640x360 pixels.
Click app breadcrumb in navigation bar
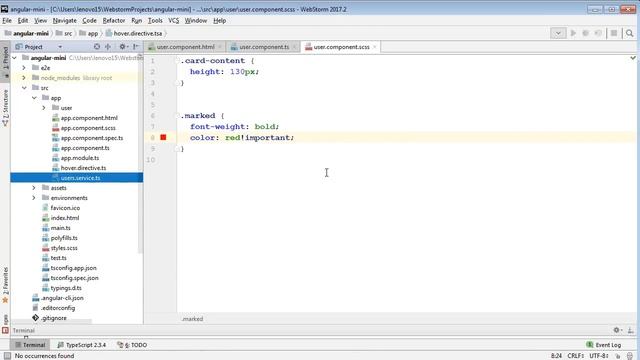click(x=89, y=33)
